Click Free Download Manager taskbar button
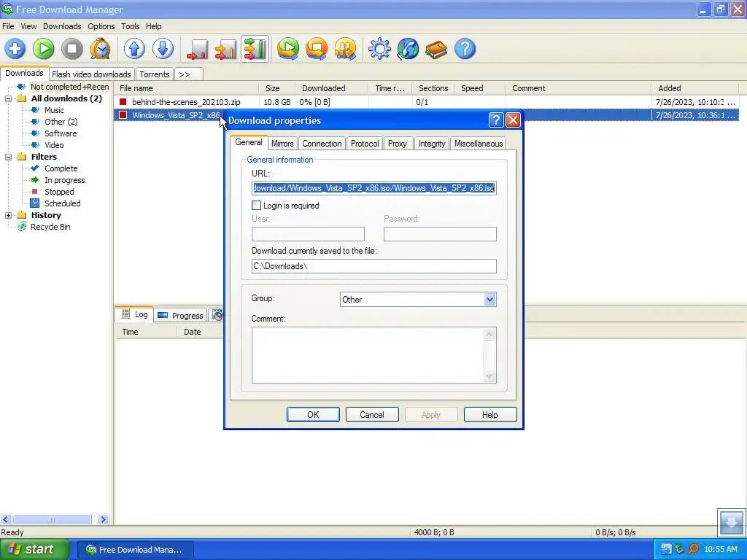Image resolution: width=747 pixels, height=560 pixels. [136, 550]
